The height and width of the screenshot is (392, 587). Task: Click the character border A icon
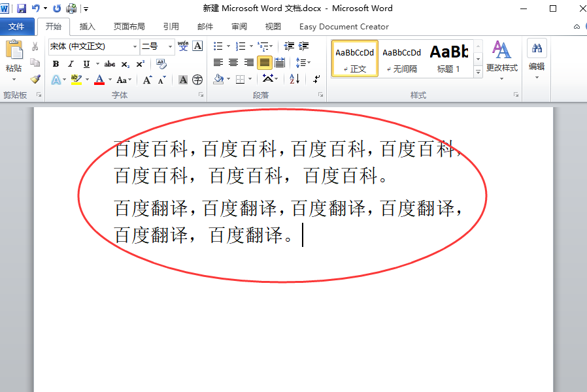tap(197, 46)
